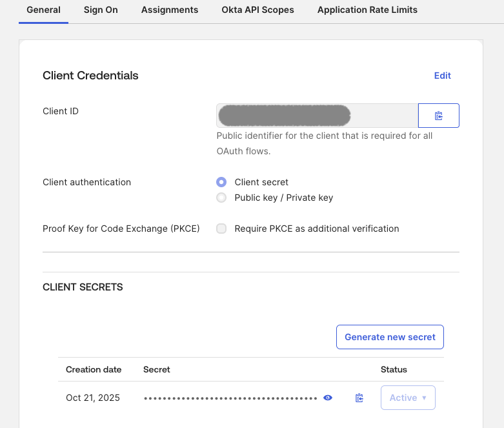Click the Client Credentials heading
The width and height of the screenshot is (504, 428).
90,76
